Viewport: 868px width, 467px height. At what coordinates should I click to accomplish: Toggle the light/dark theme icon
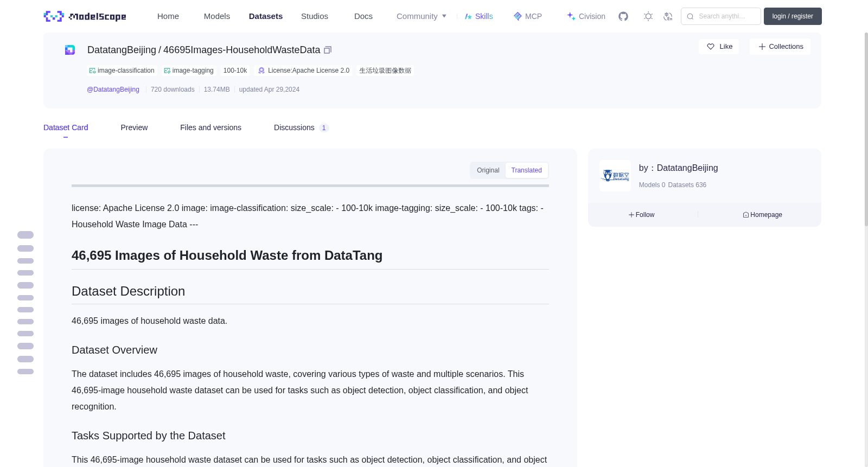tap(648, 16)
